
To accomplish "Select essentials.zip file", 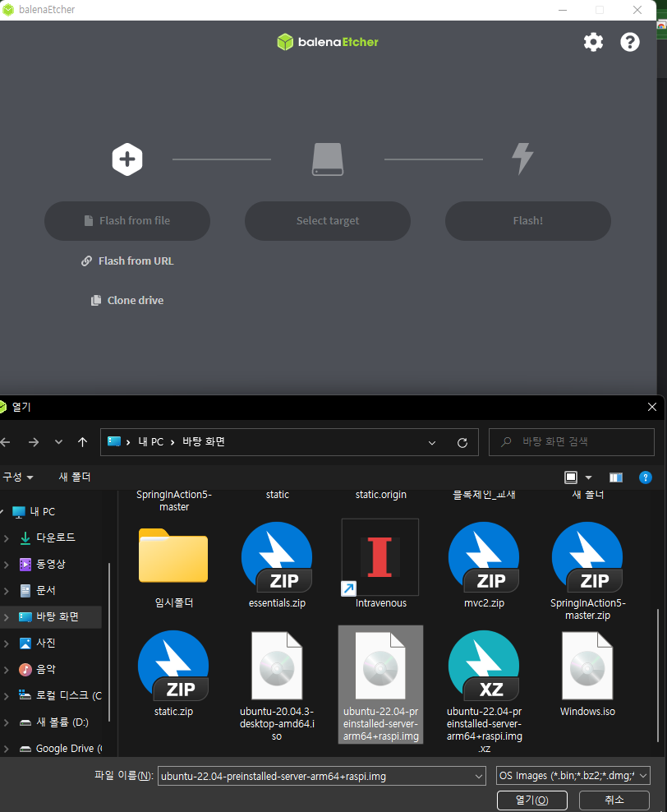I will pos(277,565).
